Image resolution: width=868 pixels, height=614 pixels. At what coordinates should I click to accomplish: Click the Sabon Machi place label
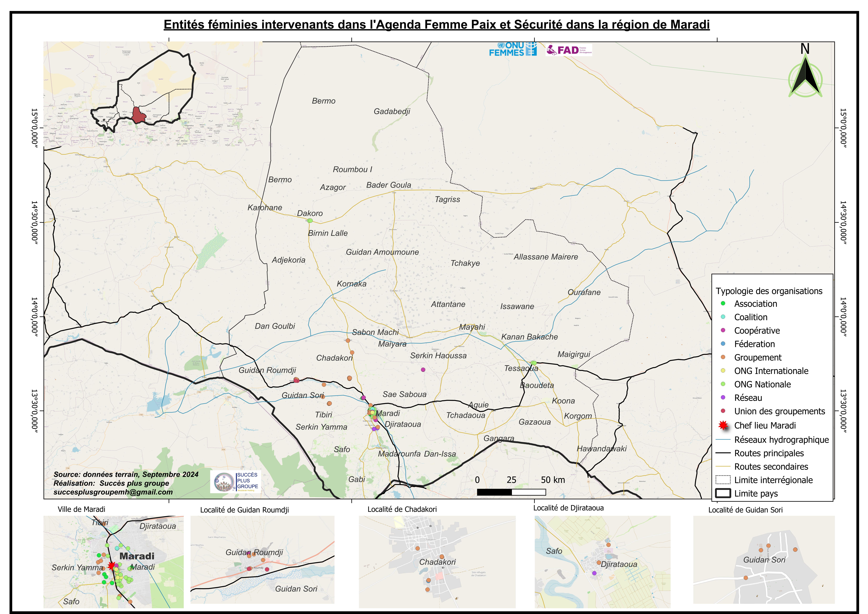(375, 332)
